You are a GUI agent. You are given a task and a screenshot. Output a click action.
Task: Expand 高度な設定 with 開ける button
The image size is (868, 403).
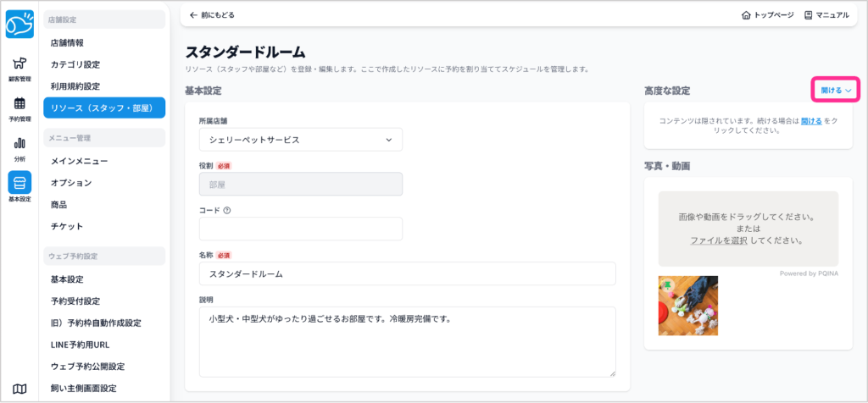click(835, 90)
